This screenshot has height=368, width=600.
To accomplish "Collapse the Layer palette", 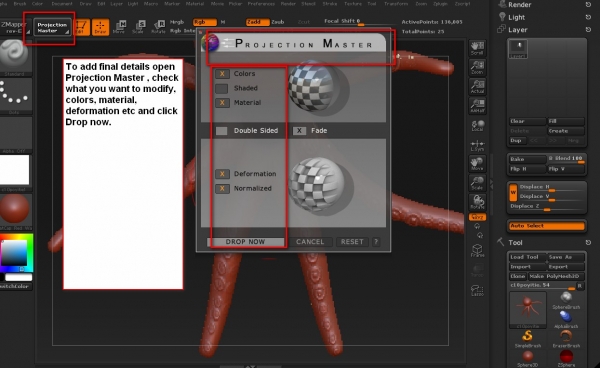I will pos(517,30).
